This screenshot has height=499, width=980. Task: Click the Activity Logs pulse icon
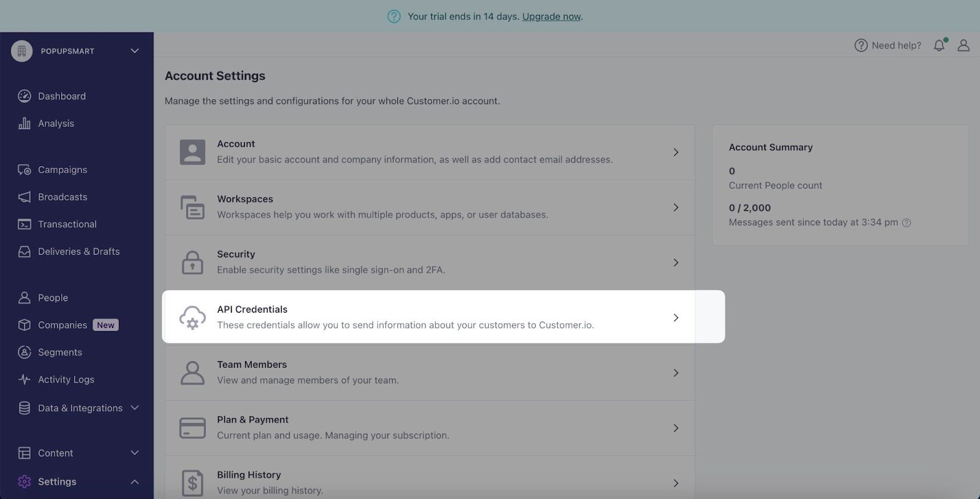click(24, 379)
